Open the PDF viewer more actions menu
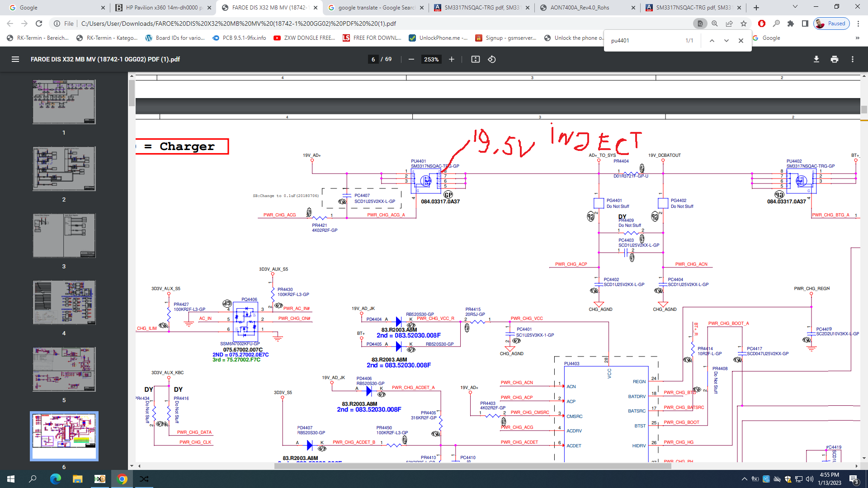The height and width of the screenshot is (488, 868). 852,59
